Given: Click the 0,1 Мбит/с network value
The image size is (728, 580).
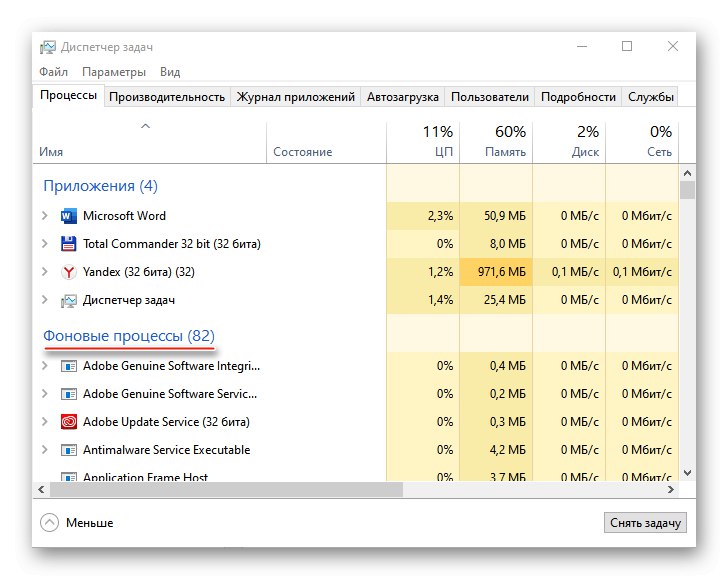Looking at the screenshot, I should click(x=642, y=272).
